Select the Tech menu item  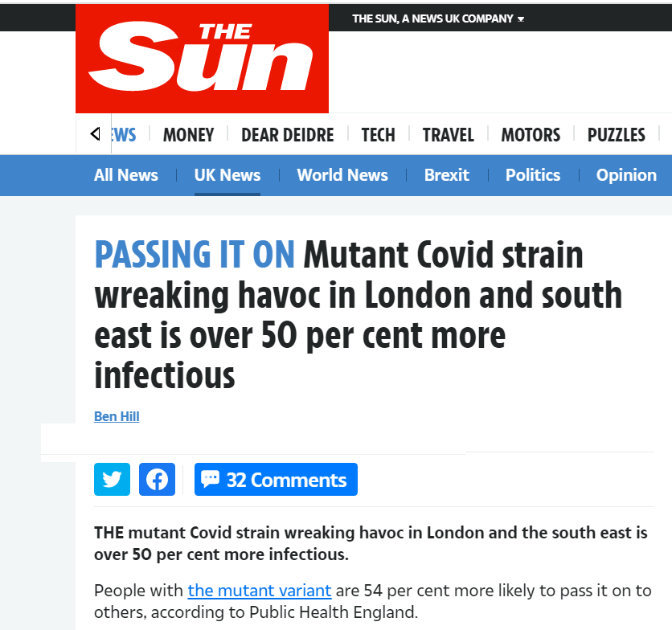(x=378, y=135)
